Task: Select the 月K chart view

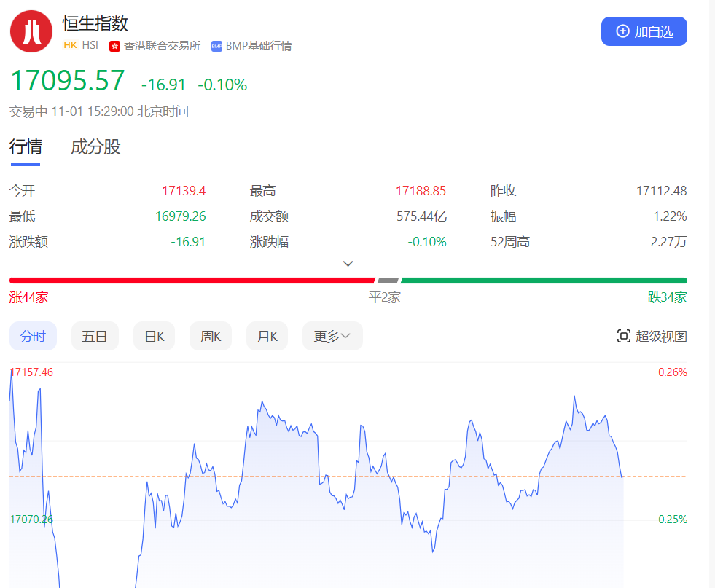Action: pyautogui.click(x=267, y=336)
